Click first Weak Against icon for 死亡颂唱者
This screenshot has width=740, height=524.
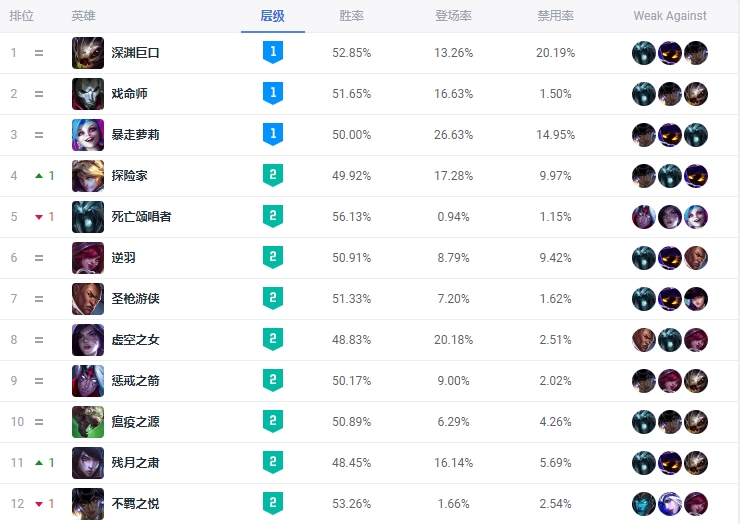point(644,217)
